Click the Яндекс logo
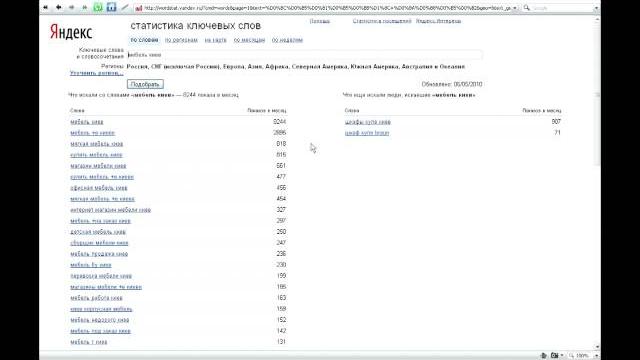 click(x=71, y=32)
